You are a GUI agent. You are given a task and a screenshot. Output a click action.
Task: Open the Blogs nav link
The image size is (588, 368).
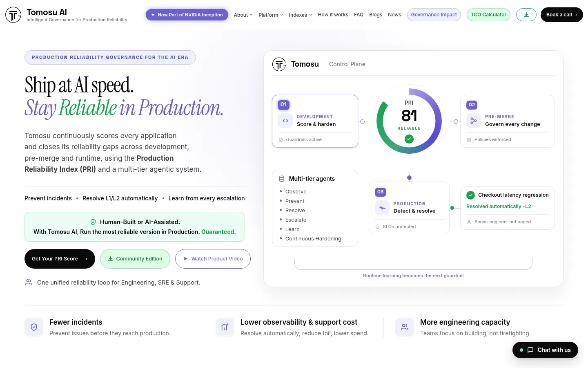(x=376, y=15)
